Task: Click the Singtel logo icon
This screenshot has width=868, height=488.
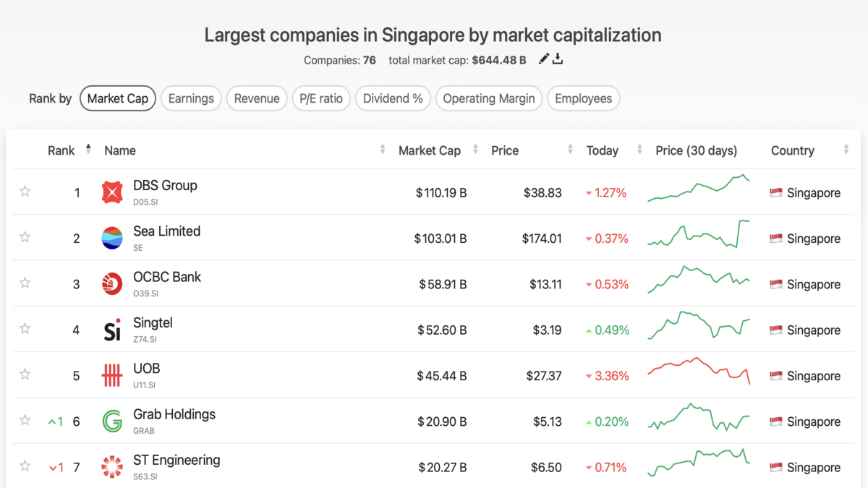Action: tap(112, 330)
